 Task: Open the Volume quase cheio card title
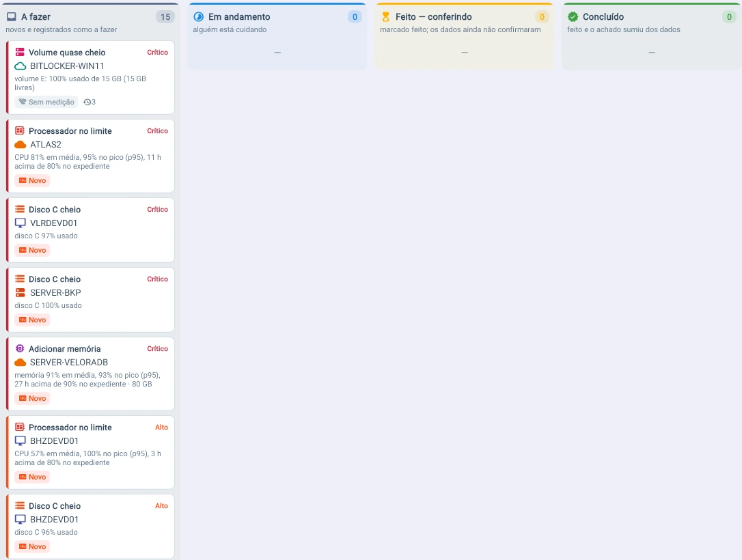click(x=67, y=53)
